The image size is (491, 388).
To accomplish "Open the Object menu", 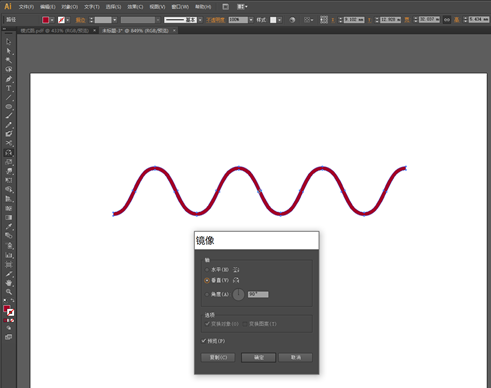I will click(69, 7).
